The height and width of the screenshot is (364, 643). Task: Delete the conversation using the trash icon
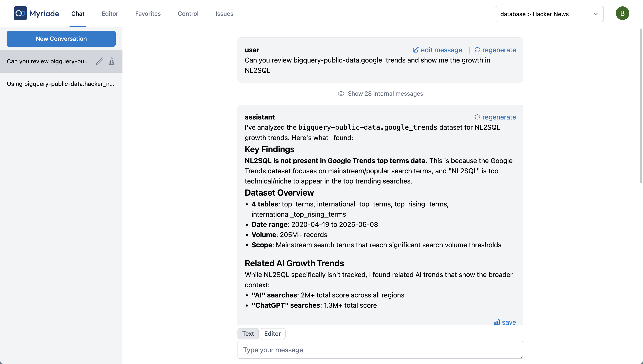(111, 61)
